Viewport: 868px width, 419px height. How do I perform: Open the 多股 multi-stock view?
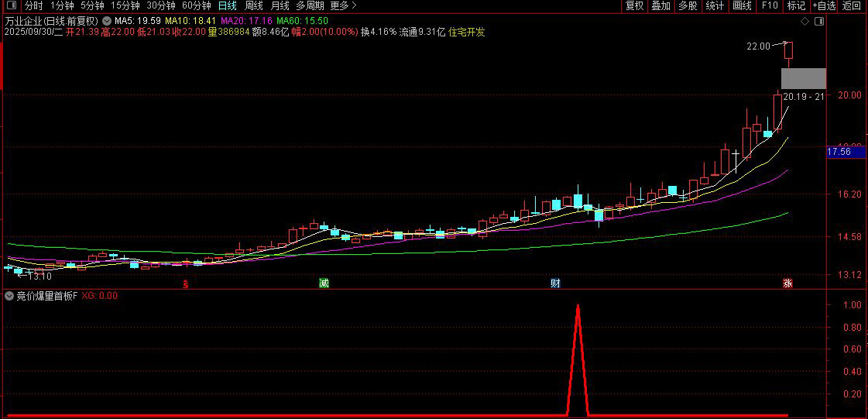[688, 6]
